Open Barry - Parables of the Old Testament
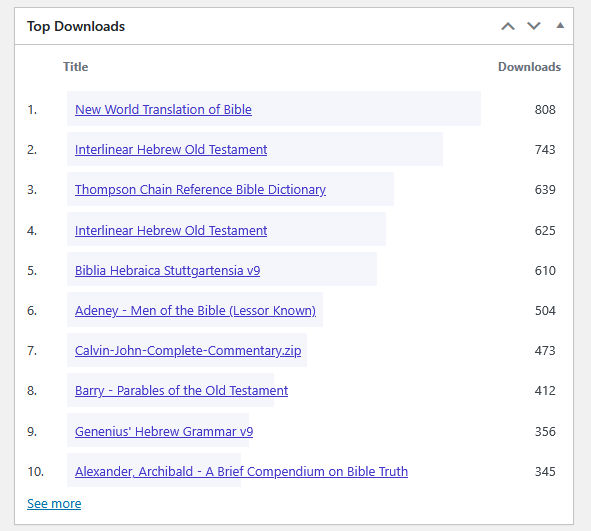This screenshot has width=591, height=531. pos(181,390)
